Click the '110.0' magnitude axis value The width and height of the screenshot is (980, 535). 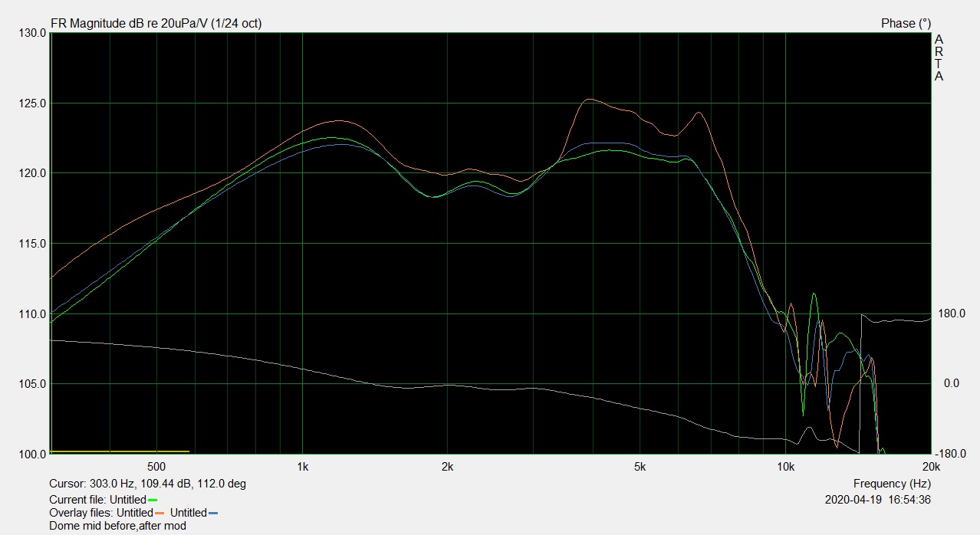(x=31, y=314)
